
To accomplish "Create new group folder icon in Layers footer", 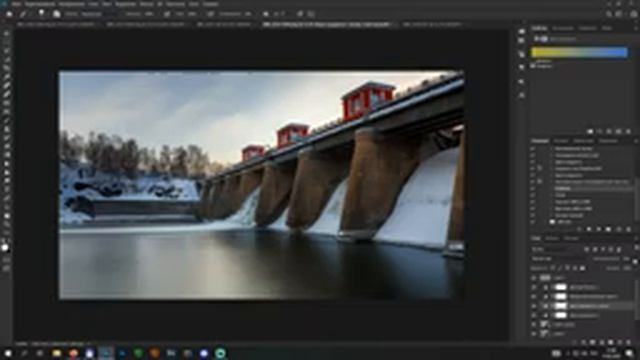I will tap(611, 342).
